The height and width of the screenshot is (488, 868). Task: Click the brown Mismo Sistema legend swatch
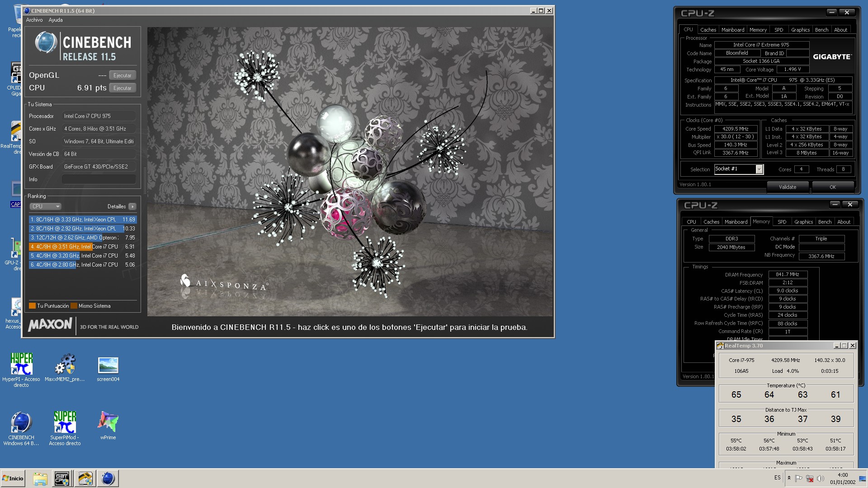[74, 306]
